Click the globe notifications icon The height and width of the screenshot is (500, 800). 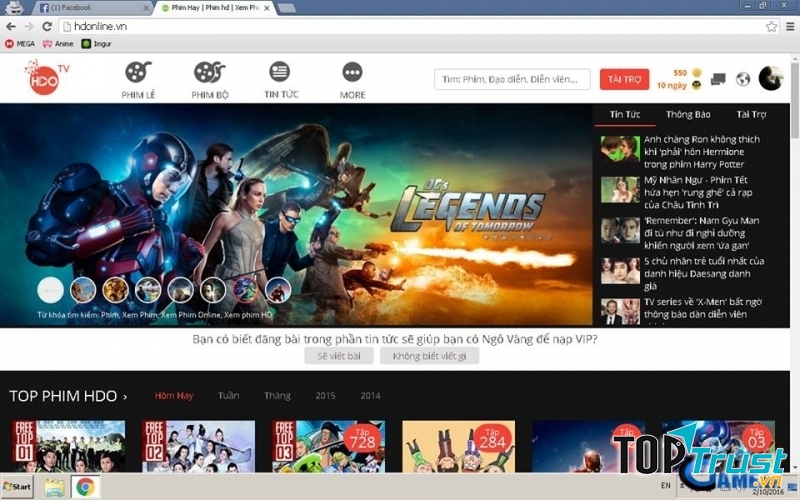(x=743, y=79)
